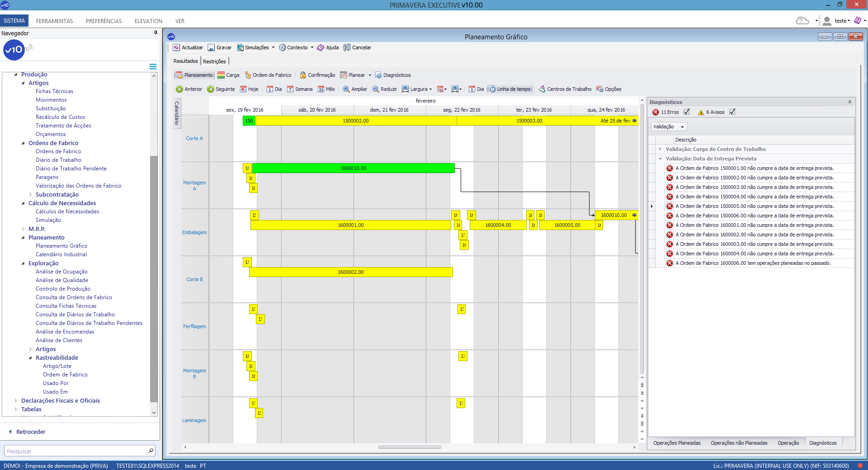The height and width of the screenshot is (470, 868).
Task: Expand Validação: Carga do Centro de Trabalho
Action: (660, 149)
